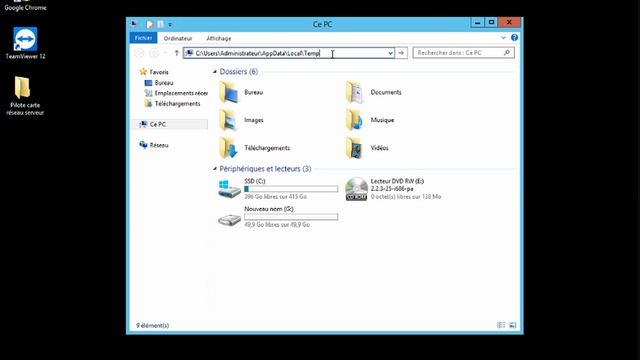Click the Properties quick access toolbar icon
This screenshot has width=640, height=360.
pyautogui.click(x=149, y=24)
